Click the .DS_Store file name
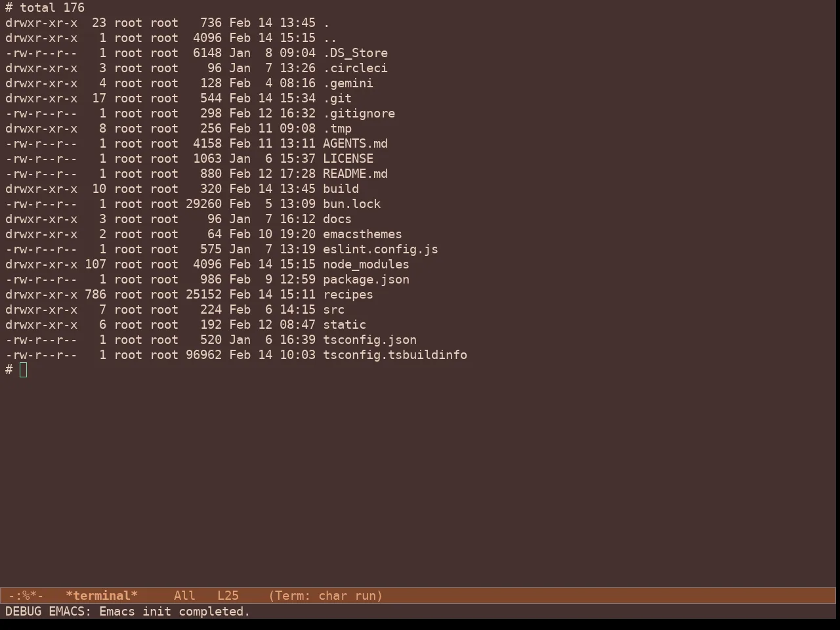840x630 pixels. 355,53
